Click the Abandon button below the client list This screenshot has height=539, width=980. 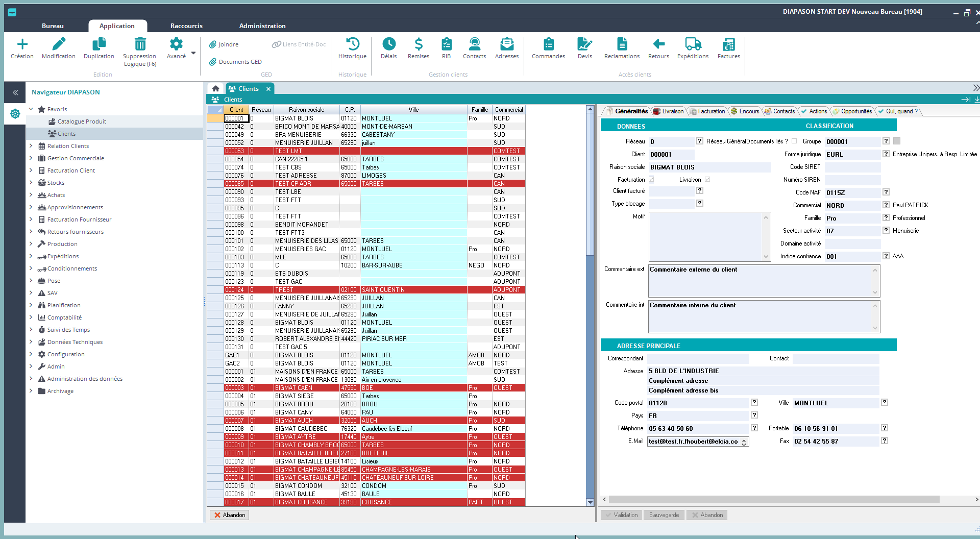230,515
